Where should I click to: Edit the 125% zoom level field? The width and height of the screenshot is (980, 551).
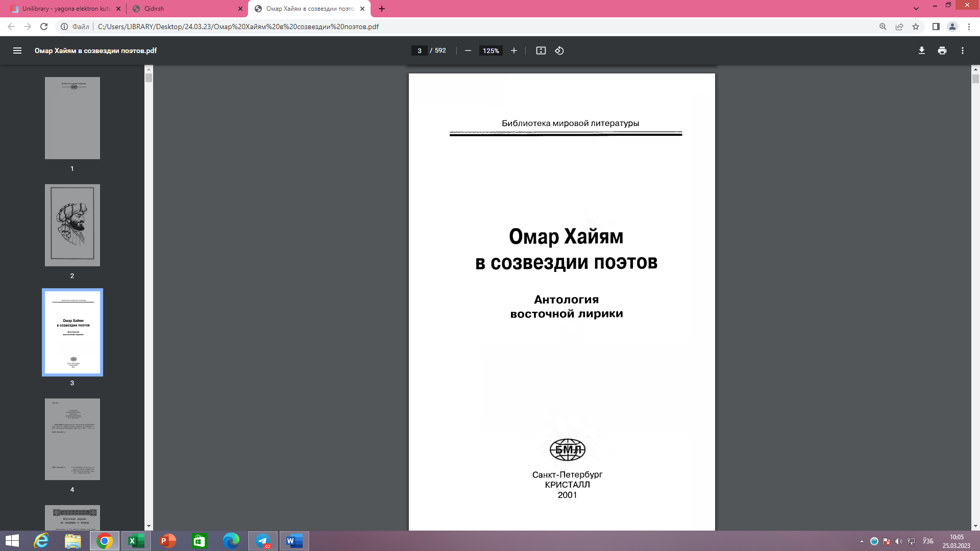[x=491, y=51]
